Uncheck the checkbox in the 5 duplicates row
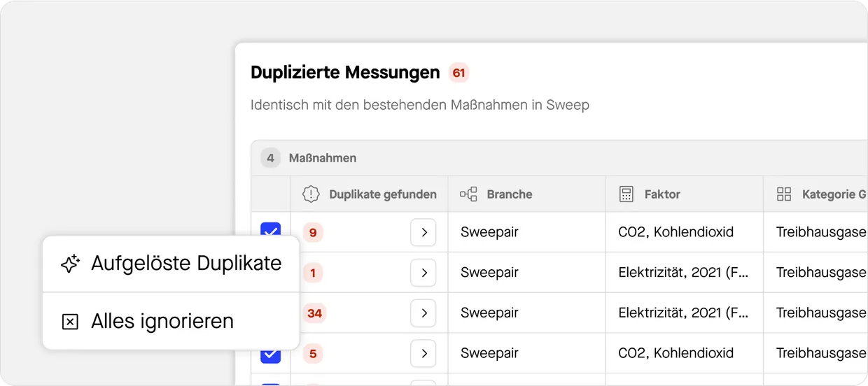The height and width of the screenshot is (386, 868). (270, 355)
